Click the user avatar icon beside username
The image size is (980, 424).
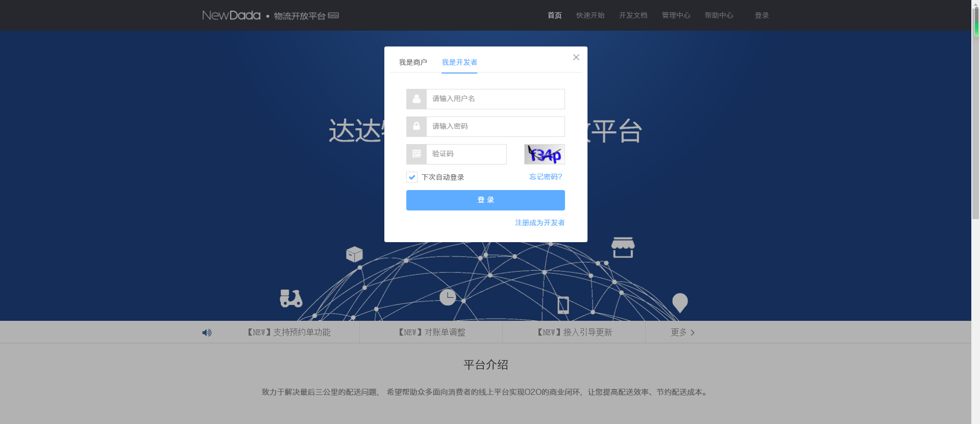pyautogui.click(x=416, y=99)
